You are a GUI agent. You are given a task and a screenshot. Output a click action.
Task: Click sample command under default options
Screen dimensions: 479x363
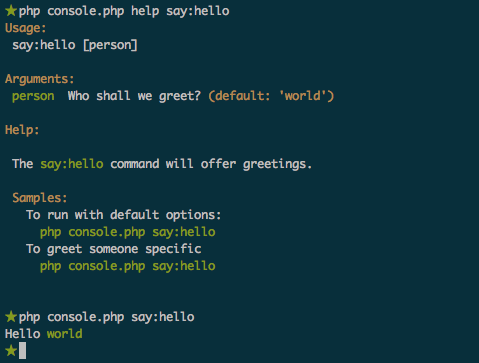(128, 232)
